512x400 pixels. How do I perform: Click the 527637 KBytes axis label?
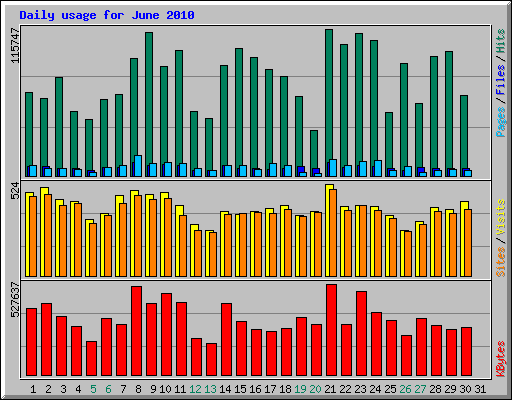15,300
